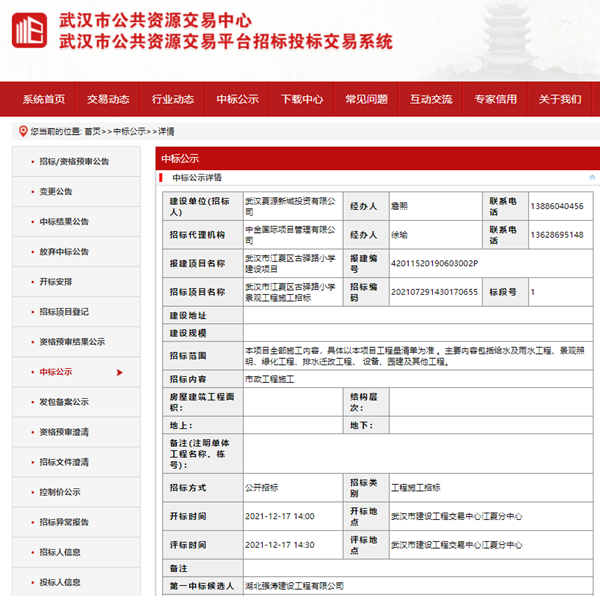Viewport: 600px width, 596px height.
Task: Go to 首页 via the breadcrumb link
Action: tap(93, 132)
